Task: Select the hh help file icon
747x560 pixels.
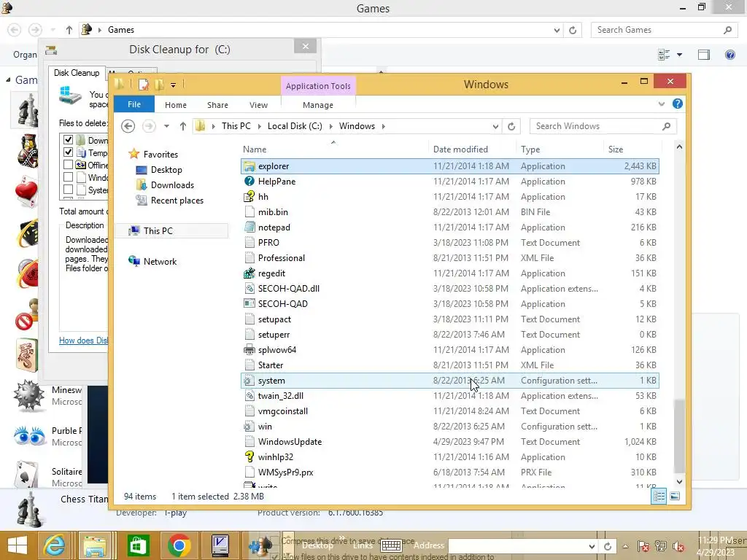Action: pyautogui.click(x=249, y=197)
